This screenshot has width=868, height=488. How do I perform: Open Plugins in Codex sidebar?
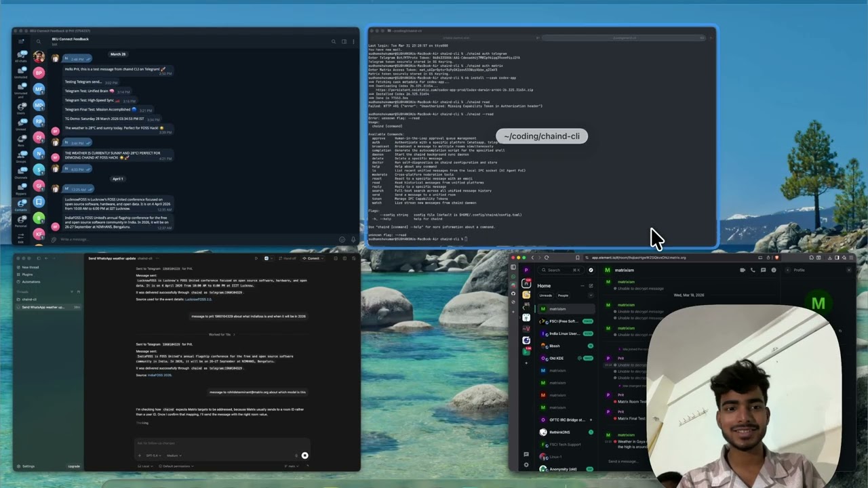point(27,274)
